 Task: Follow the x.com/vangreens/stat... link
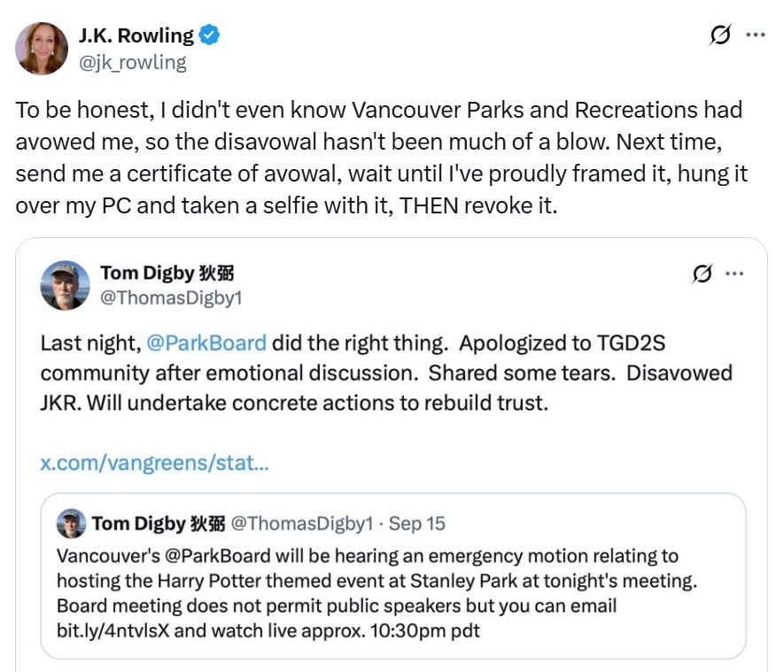(x=155, y=463)
